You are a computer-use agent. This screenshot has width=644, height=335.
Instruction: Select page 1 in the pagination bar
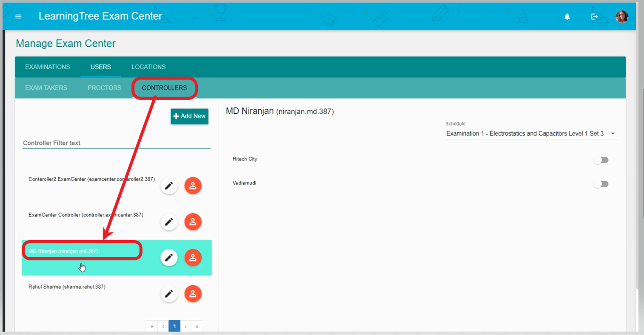(174, 326)
